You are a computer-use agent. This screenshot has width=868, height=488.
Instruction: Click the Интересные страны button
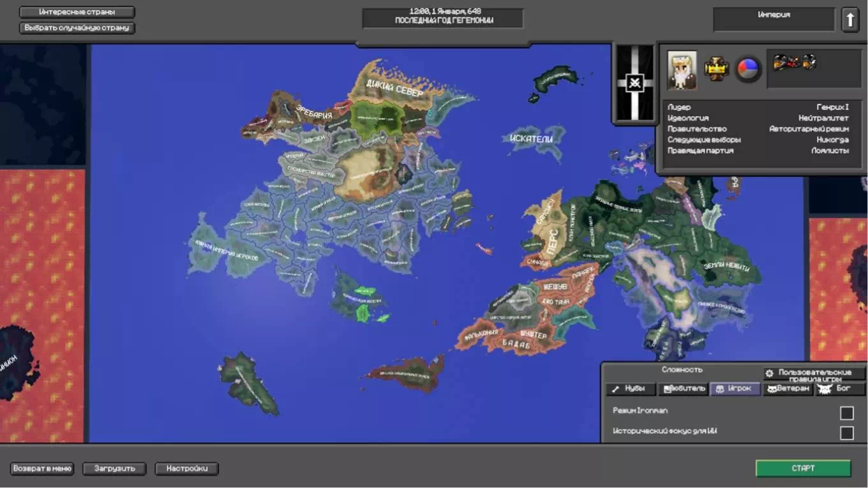77,12
